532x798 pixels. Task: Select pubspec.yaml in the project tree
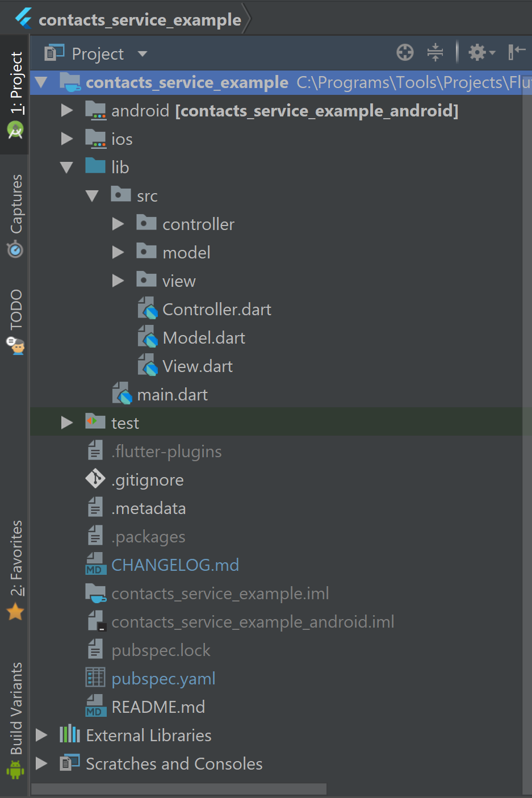point(163,678)
